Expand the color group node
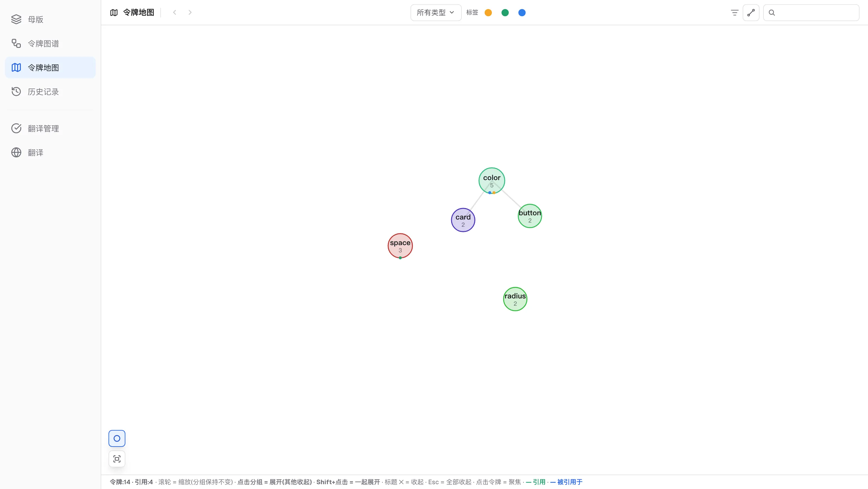 tap(492, 181)
